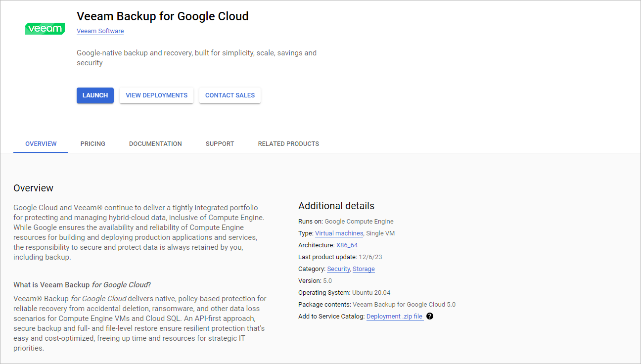Open the Security category link
This screenshot has width=641, height=364.
click(x=338, y=269)
